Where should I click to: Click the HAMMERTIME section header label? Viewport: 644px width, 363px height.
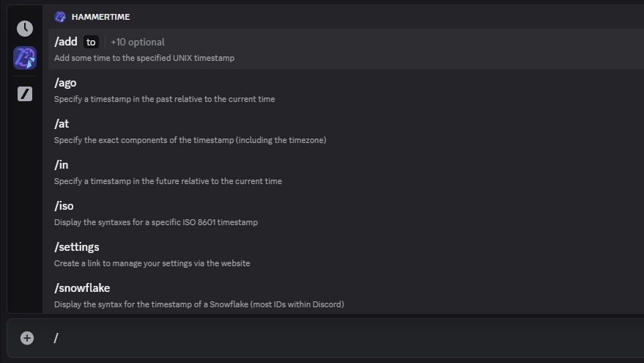pyautogui.click(x=100, y=17)
